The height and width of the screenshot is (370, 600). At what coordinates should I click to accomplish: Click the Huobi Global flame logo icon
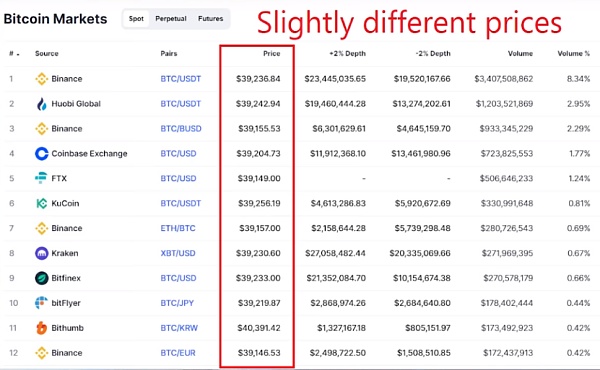pos(41,104)
